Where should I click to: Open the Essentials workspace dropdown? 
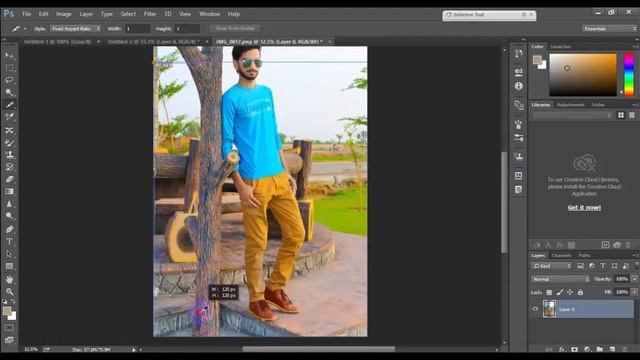tap(609, 29)
